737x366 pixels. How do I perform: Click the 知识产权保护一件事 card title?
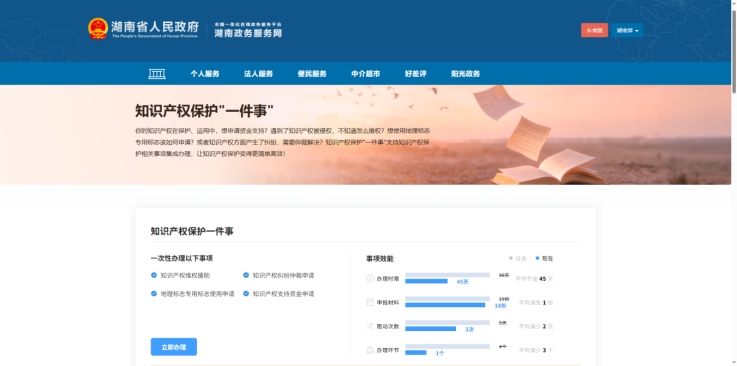point(192,231)
